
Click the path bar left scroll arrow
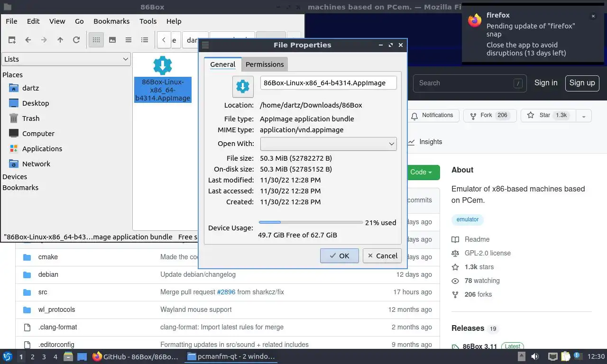(164, 40)
